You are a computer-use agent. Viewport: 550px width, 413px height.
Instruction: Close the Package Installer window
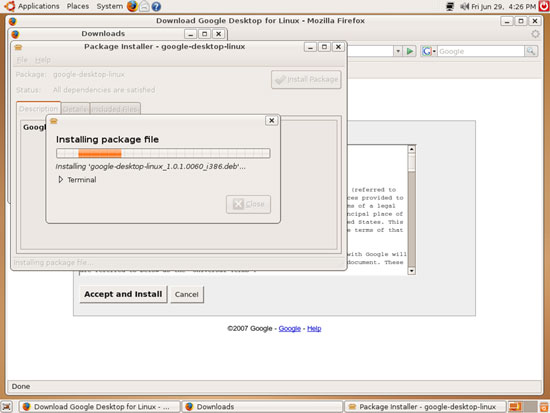(x=338, y=47)
